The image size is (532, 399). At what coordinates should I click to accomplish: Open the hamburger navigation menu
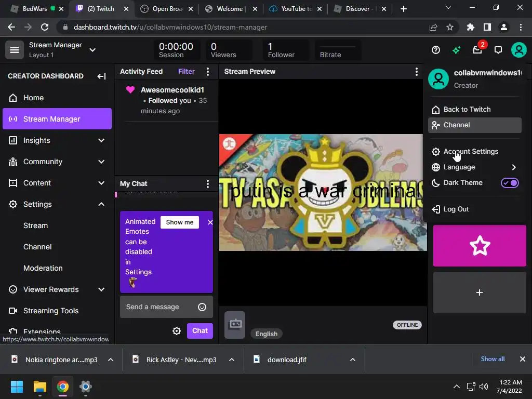point(14,50)
